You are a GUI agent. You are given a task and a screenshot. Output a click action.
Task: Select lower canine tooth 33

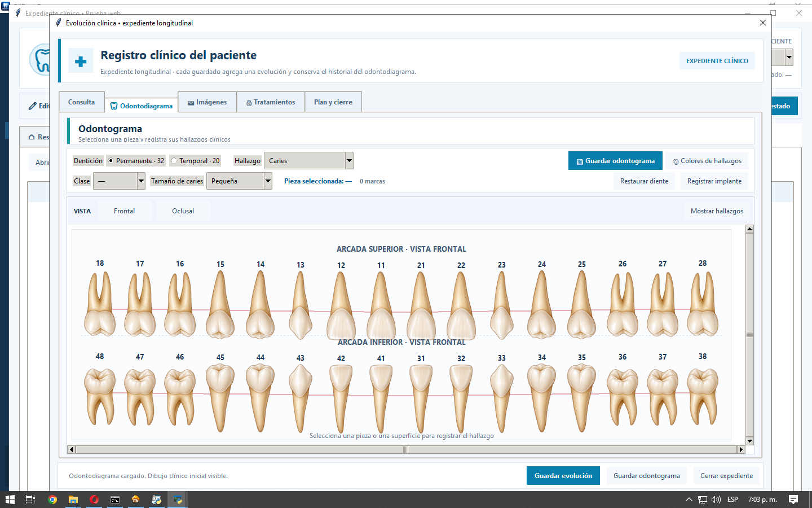[502, 398]
